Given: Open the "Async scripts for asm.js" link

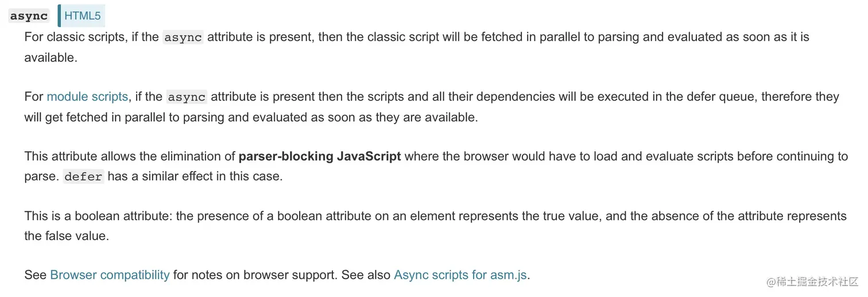Looking at the screenshot, I should tap(460, 275).
